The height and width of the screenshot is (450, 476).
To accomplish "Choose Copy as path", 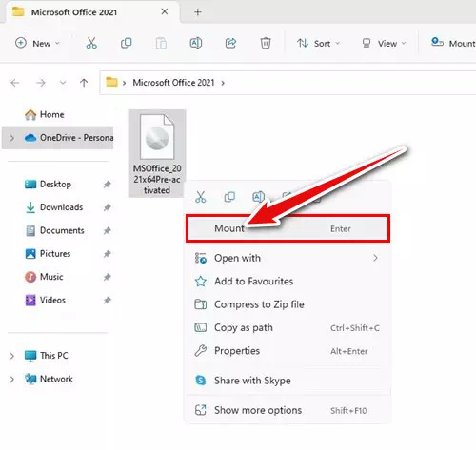I will tap(288, 327).
